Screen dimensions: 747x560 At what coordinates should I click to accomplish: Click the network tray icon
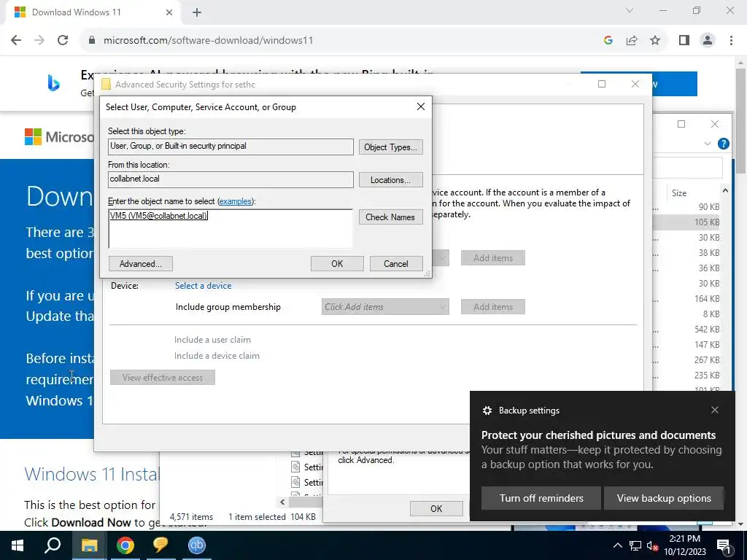[635, 545]
